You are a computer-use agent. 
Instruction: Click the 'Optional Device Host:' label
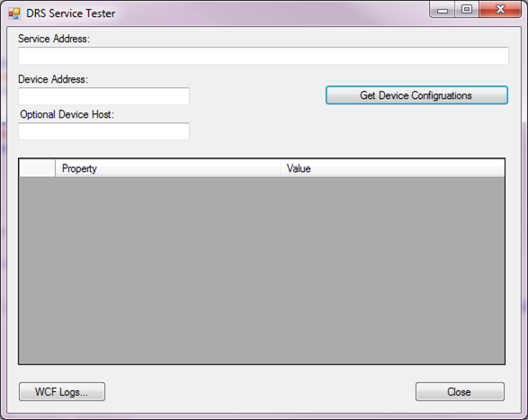pos(67,114)
